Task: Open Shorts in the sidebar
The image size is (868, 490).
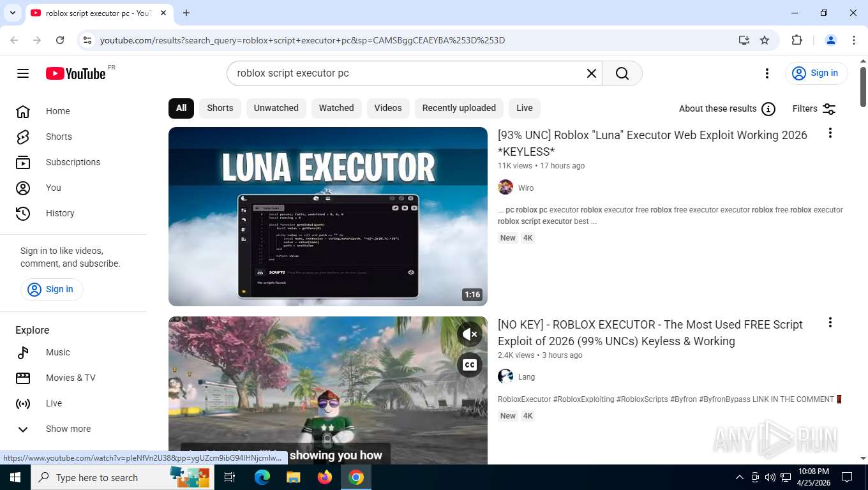Action: pos(73,137)
